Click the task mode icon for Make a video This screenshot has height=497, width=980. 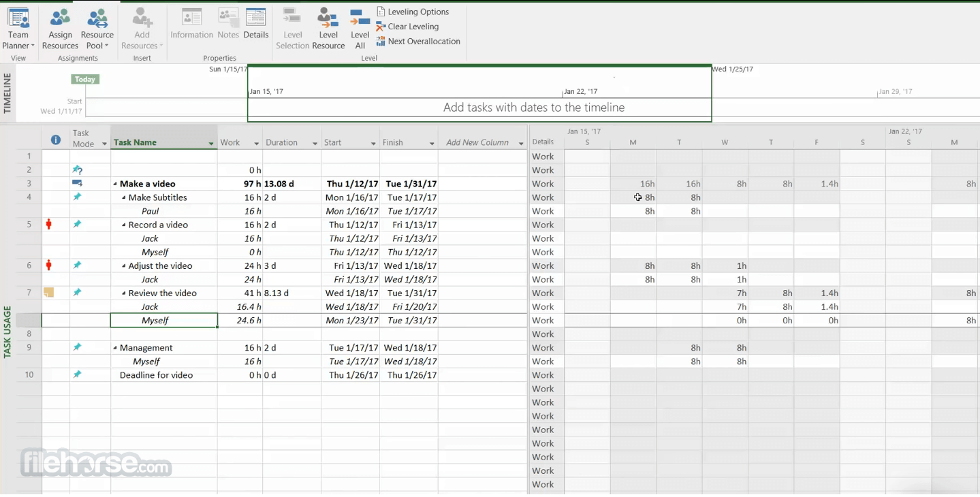77,183
